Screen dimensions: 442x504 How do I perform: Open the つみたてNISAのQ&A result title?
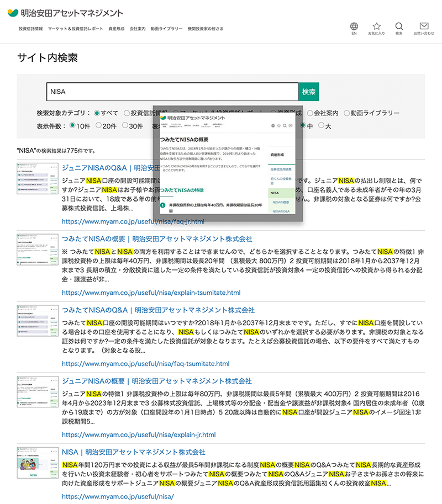[158, 310]
